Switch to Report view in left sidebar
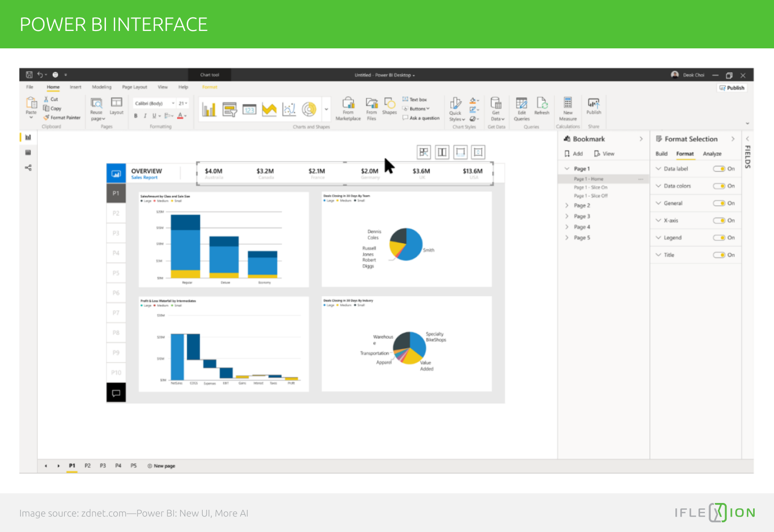Screen dimensions: 774x532 28,137
